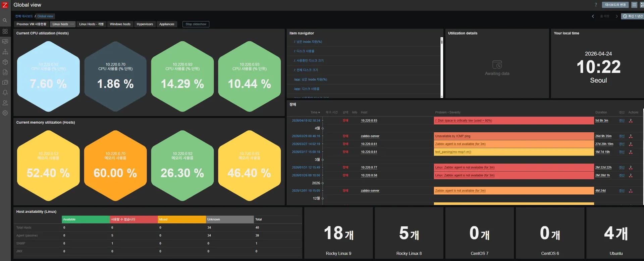Screen dimensions: 644x261
Task: Click the 26d 9h 35m duration value
Action: [603, 136]
